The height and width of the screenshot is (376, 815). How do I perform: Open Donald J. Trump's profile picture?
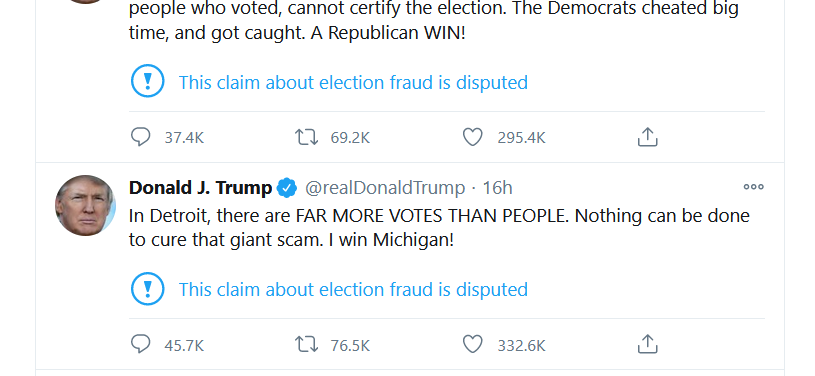click(x=85, y=205)
